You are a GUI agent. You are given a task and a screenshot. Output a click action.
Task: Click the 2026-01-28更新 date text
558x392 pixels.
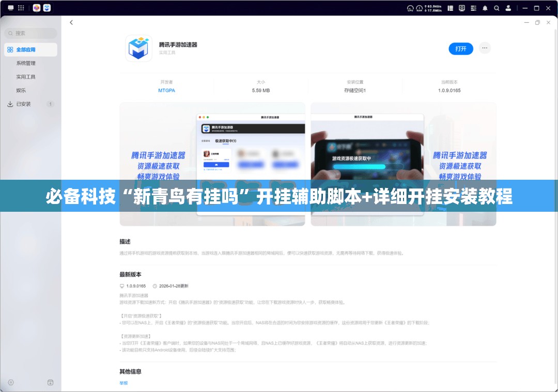tap(174, 286)
